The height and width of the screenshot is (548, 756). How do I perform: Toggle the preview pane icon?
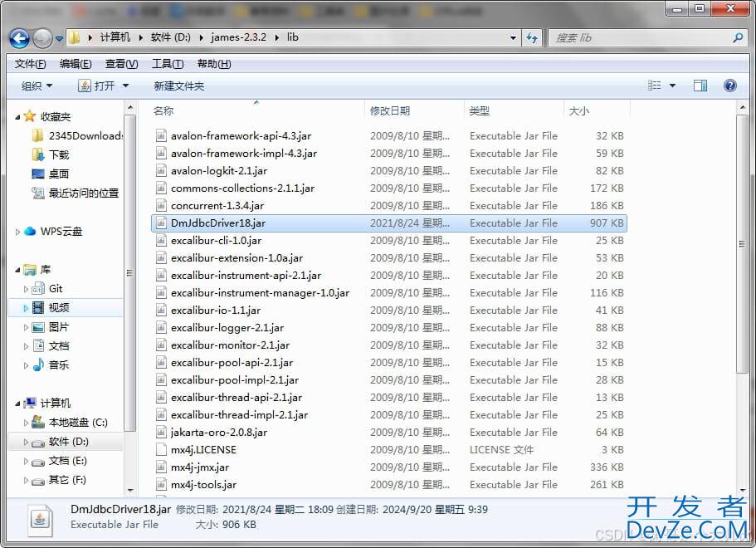click(700, 86)
